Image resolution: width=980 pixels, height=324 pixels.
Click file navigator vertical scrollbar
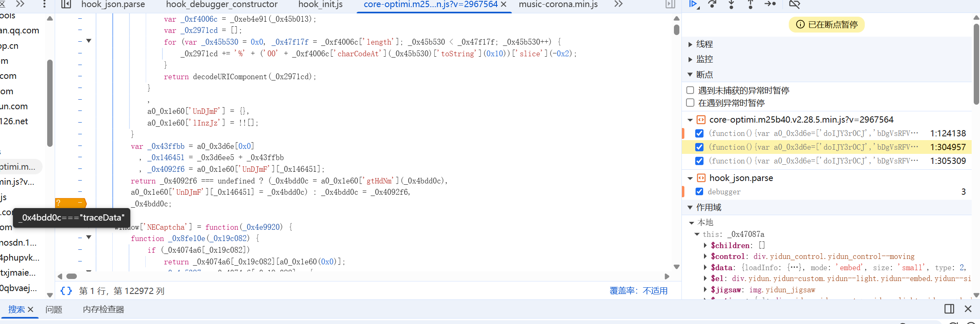[50, 103]
